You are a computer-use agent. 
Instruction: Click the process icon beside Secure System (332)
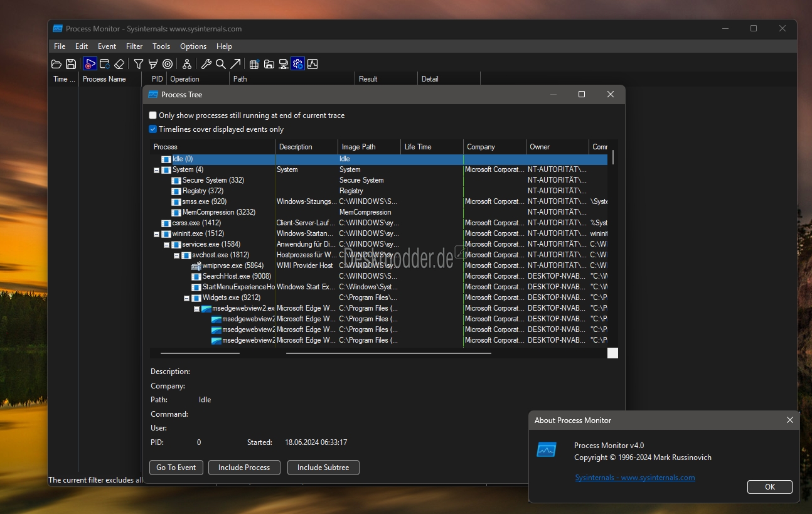click(176, 181)
